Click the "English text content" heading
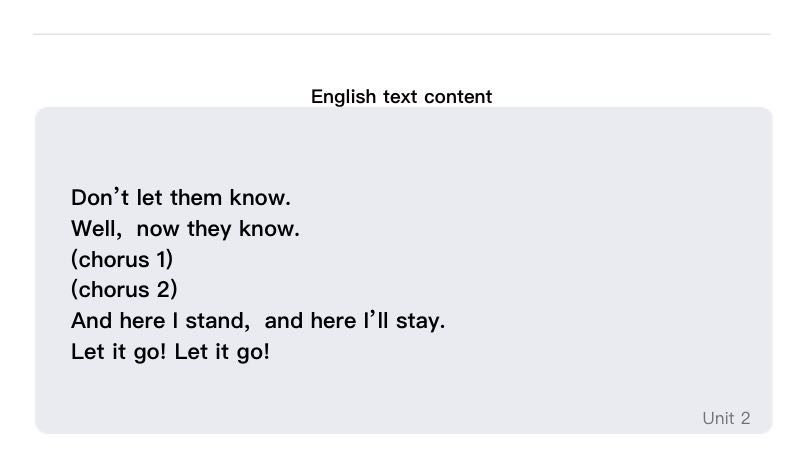The image size is (804, 452). (401, 97)
